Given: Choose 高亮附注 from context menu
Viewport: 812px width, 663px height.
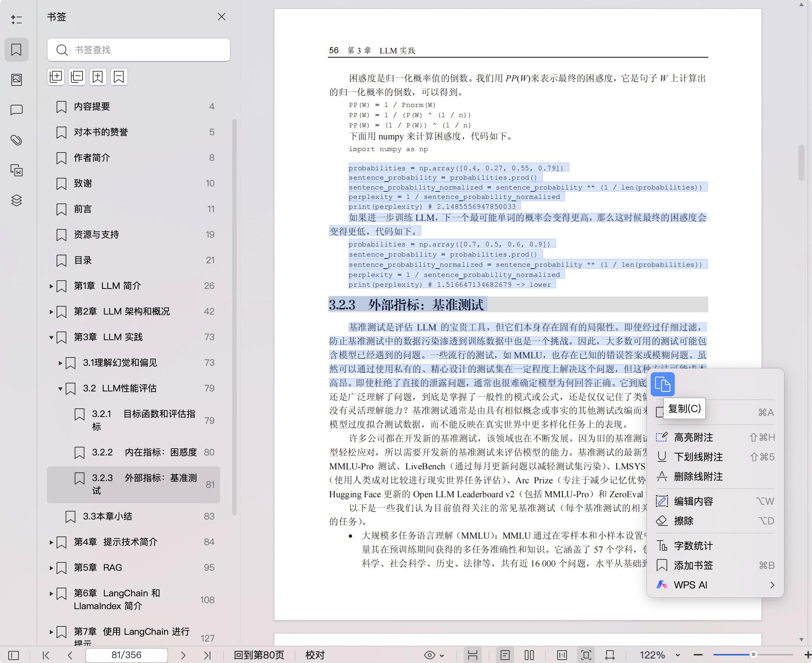Looking at the screenshot, I should click(x=715, y=437).
